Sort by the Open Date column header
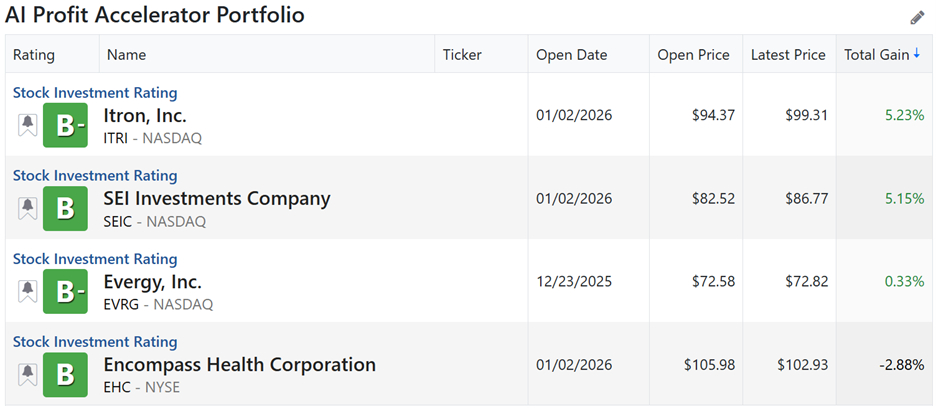Viewport: 936px width, 406px height. 571,55
